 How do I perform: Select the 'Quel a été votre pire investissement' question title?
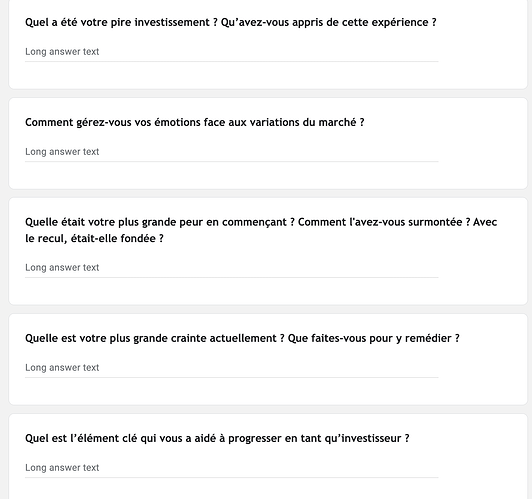231,22
